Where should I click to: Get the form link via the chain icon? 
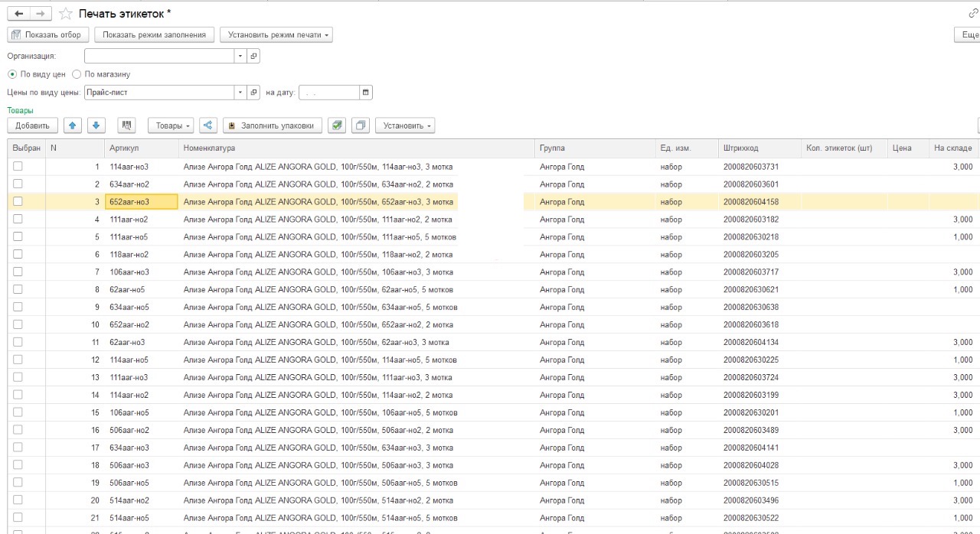974,13
